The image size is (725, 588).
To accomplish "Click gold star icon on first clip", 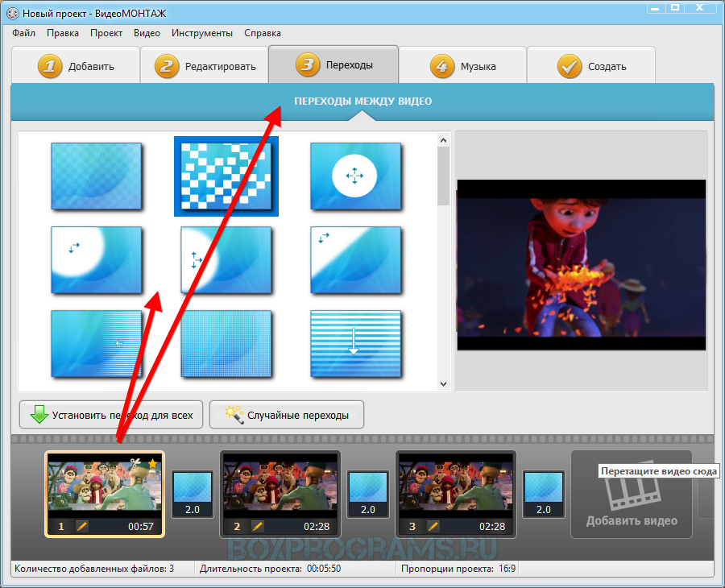I will point(152,464).
